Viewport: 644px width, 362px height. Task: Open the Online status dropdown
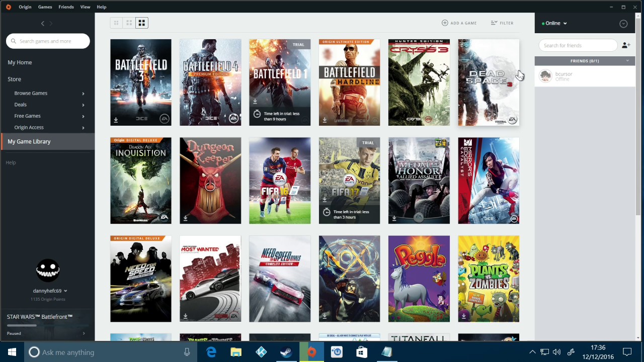pos(554,23)
